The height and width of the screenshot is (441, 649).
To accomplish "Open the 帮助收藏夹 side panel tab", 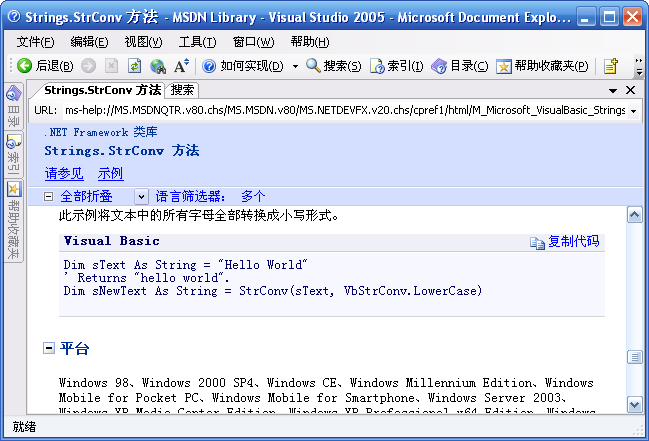I will tap(13, 220).
